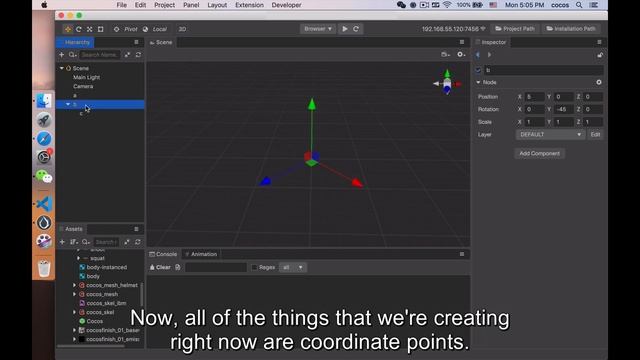Open the Browser preview platform dropdown
This screenshot has width=640, height=360.
(x=318, y=29)
